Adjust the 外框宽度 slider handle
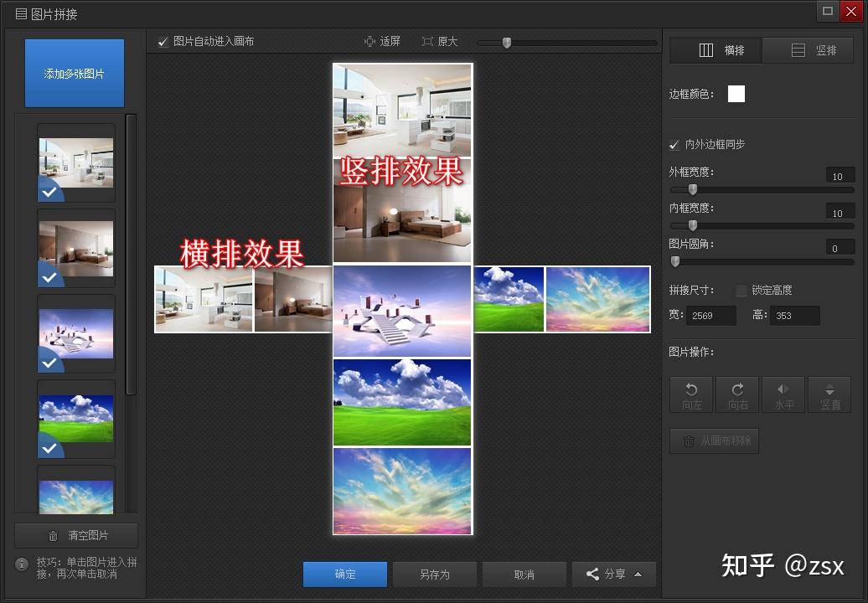Screen dimensions: 868x603 coord(693,190)
